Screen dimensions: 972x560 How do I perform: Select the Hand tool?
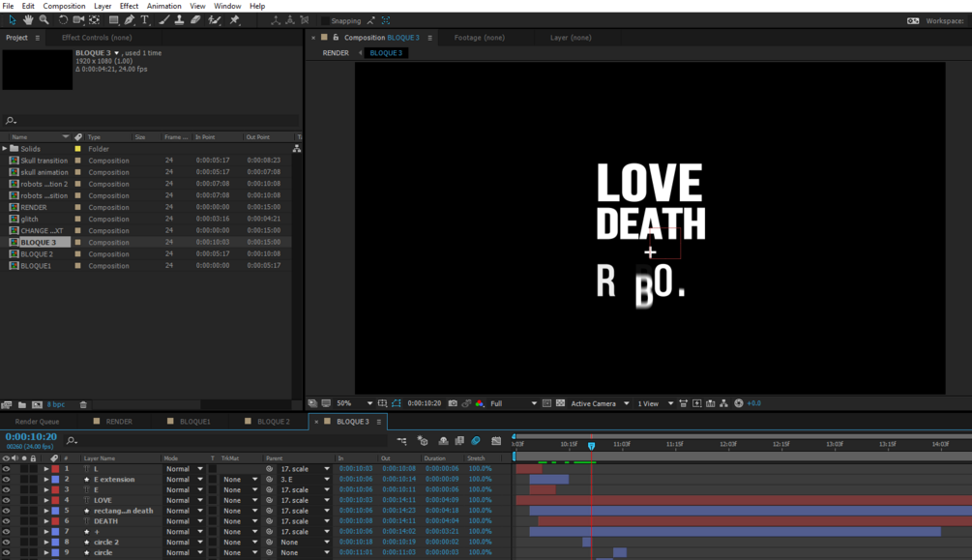28,20
